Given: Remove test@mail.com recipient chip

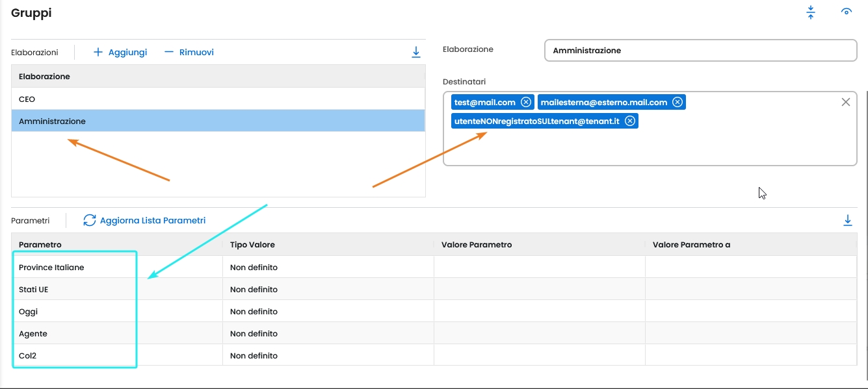Looking at the screenshot, I should [x=526, y=102].
